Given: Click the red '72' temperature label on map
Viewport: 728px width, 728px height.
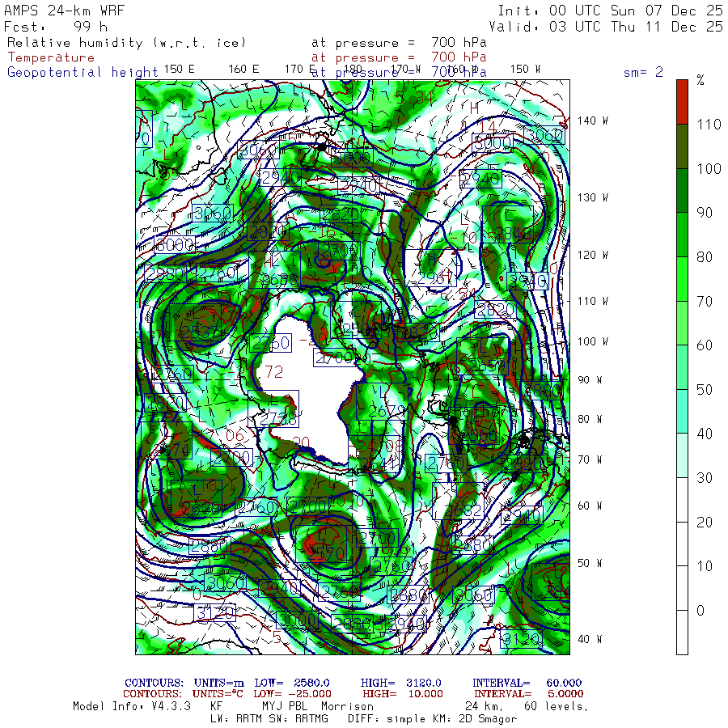Looking at the screenshot, I should coord(274,372).
